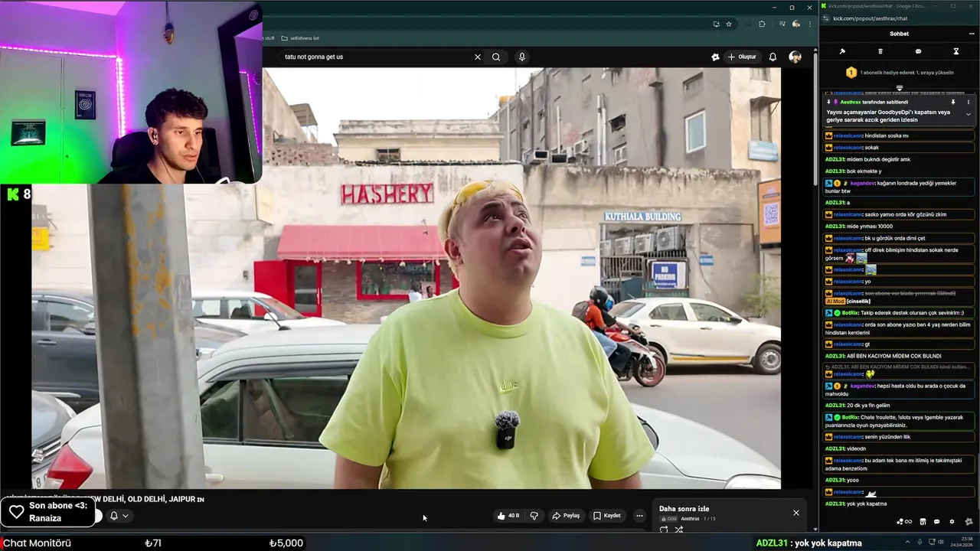980x551 pixels.
Task: Click the Aesthrax pinned-by name
Action: pos(851,102)
